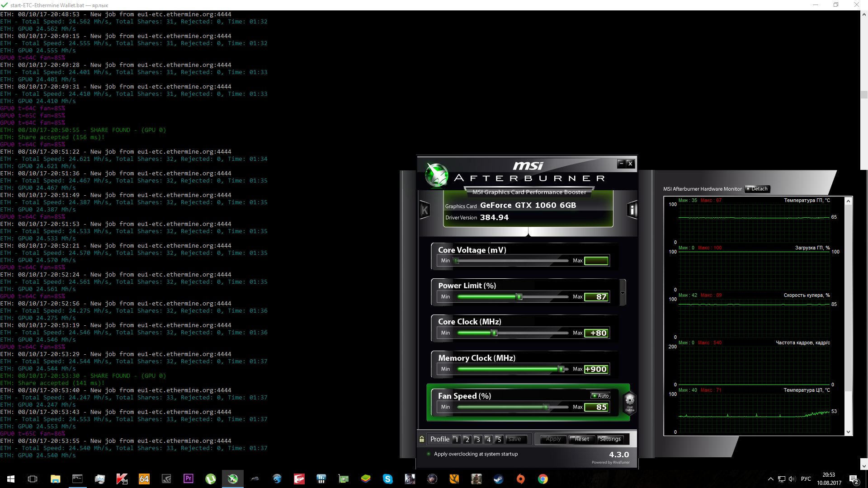Launch Steam from taskbar
868x488 pixels.
click(498, 479)
